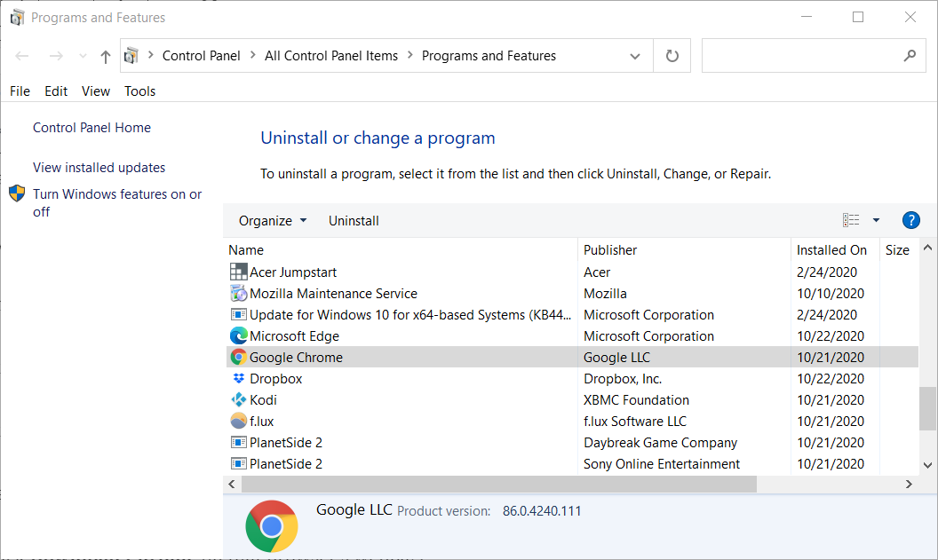Viewport: 938px width, 560px height.
Task: Click the search magnifier icon
Action: [x=910, y=56]
